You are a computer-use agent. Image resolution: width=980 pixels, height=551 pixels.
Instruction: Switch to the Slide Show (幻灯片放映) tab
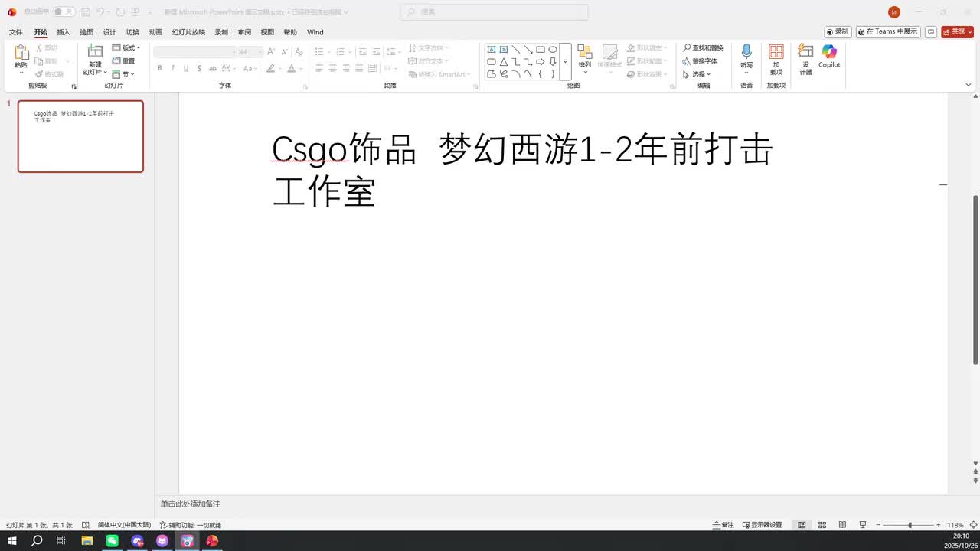coord(188,32)
